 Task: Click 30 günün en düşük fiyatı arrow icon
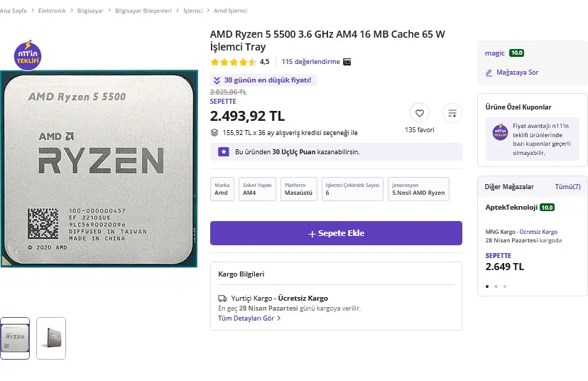[x=217, y=80]
